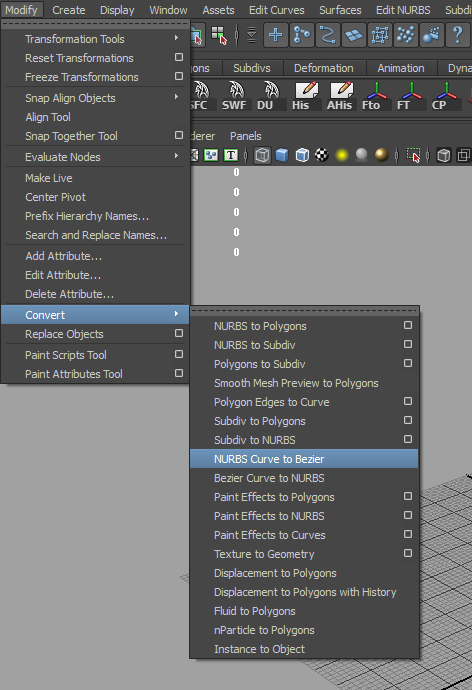Tear off the Convert submenu
The width and height of the screenshot is (472, 690).
pos(304,311)
